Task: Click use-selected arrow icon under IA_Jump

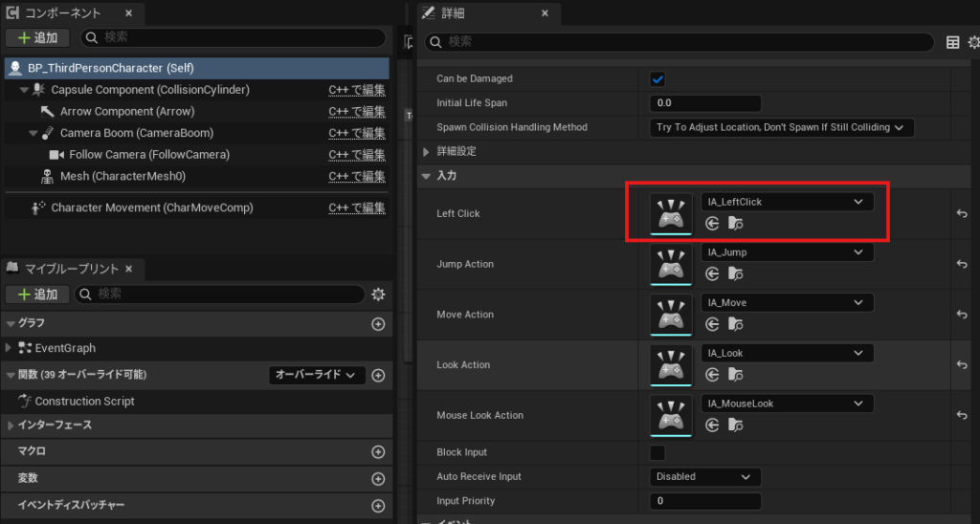Action: point(712,273)
